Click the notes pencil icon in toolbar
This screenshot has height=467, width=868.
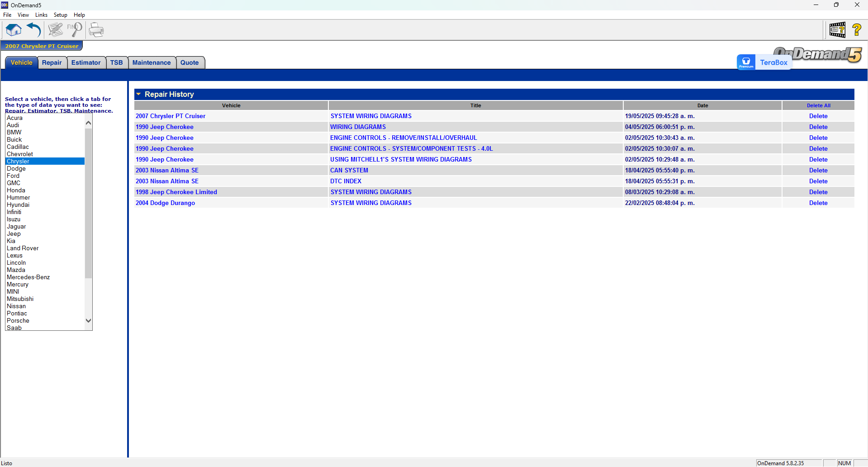(x=56, y=30)
